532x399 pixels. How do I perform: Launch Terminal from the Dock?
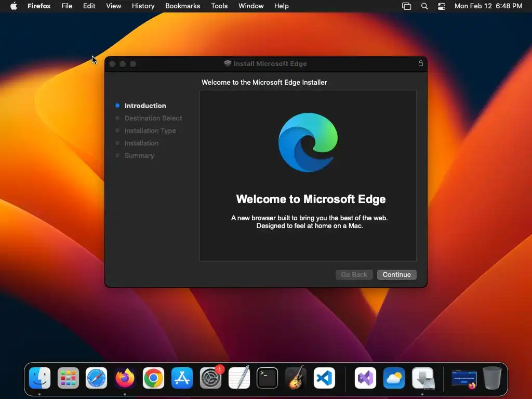coord(268,378)
